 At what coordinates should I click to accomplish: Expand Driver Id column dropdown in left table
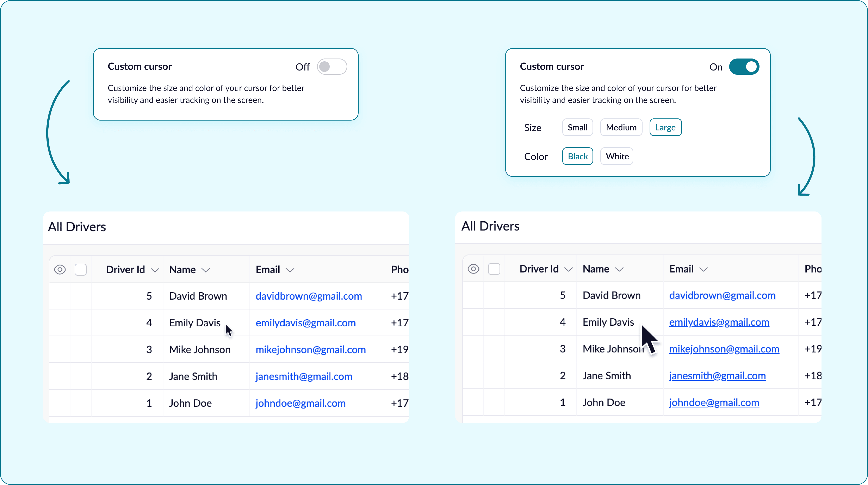(155, 270)
